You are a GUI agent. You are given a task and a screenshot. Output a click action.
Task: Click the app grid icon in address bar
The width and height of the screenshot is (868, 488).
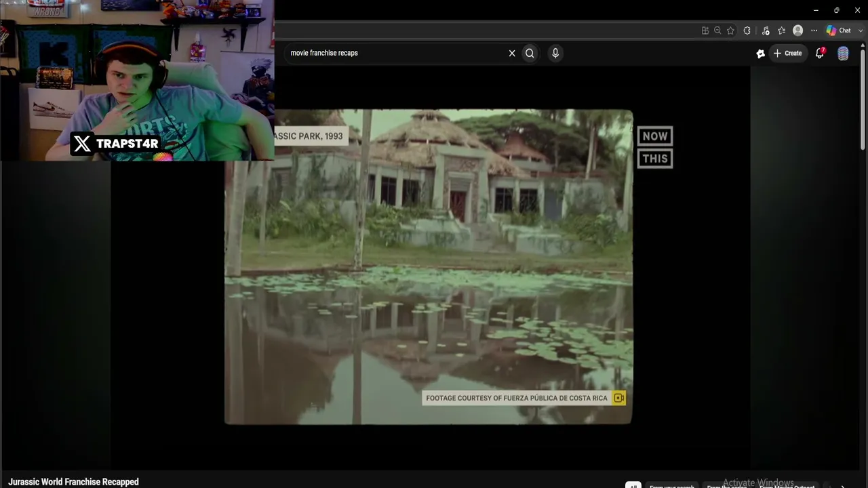(705, 30)
